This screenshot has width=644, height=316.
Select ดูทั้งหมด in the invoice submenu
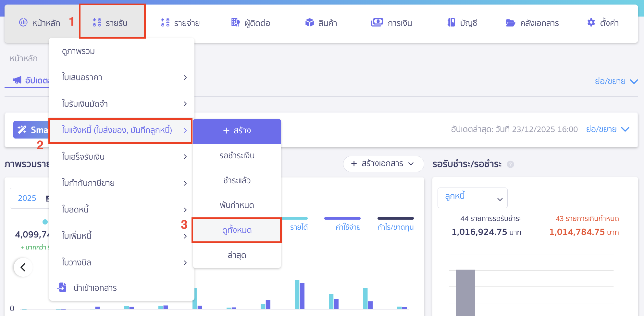click(237, 230)
